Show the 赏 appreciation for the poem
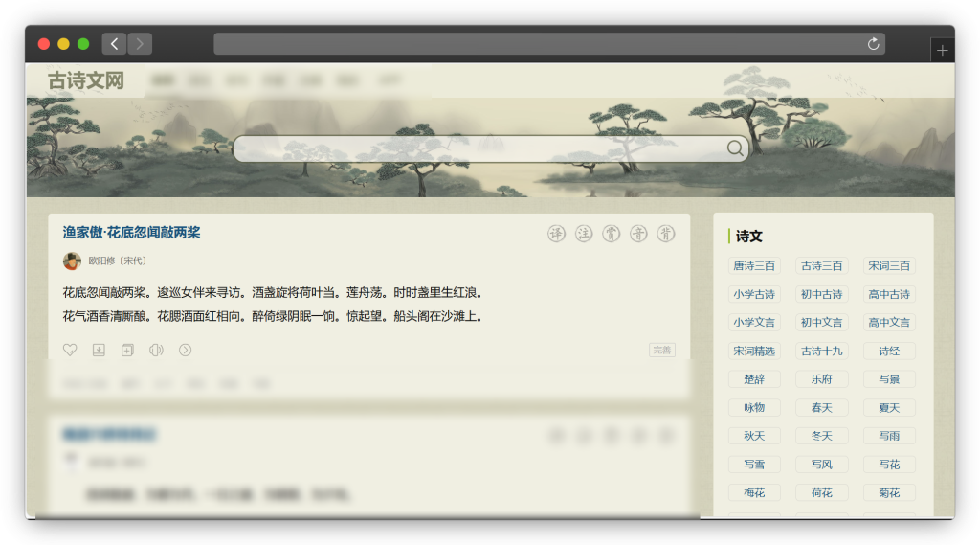Screen dimensions: 980x545 coord(611,234)
